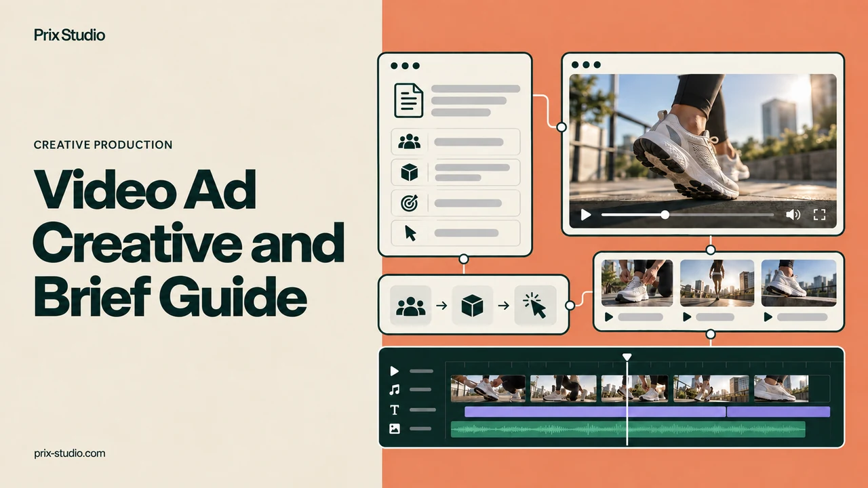The width and height of the screenshot is (868, 488).
Task: Enter fullscreen with the video player's corner-bracket icon
Action: [x=819, y=215]
